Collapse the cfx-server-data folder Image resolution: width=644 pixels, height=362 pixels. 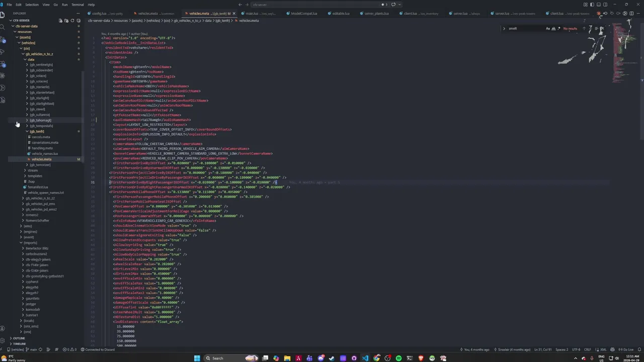tap(26, 26)
